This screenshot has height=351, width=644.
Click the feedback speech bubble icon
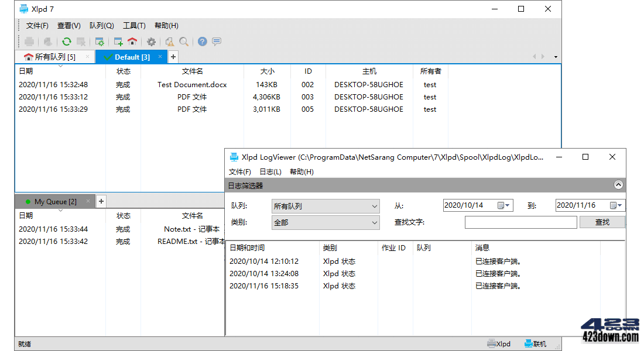click(217, 41)
